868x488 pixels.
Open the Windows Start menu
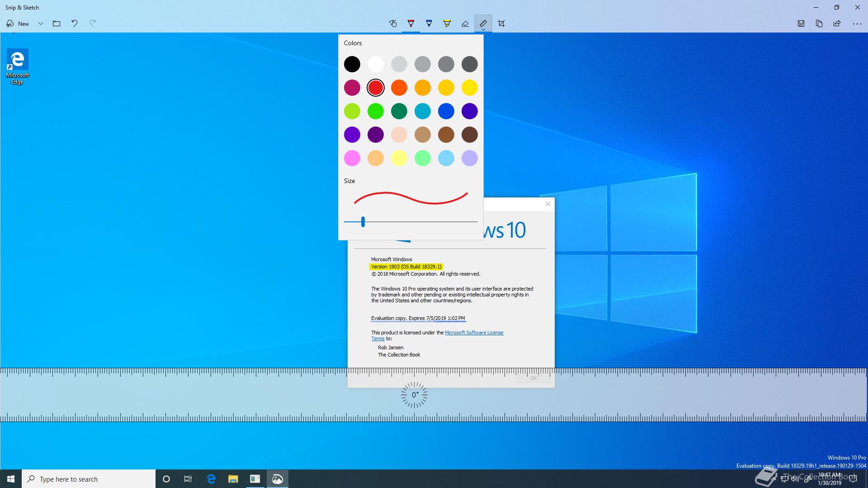(x=11, y=479)
